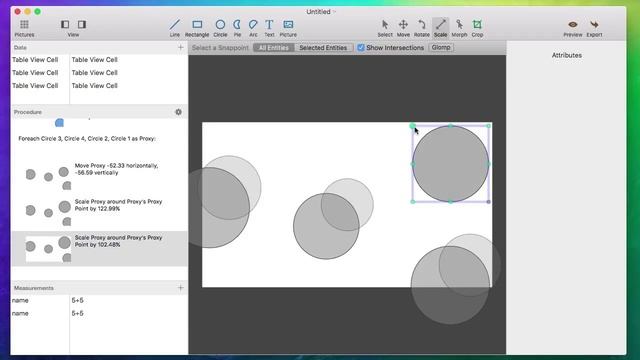Click third-row left Table View Cell
640x360 pixels.
[x=35, y=86]
